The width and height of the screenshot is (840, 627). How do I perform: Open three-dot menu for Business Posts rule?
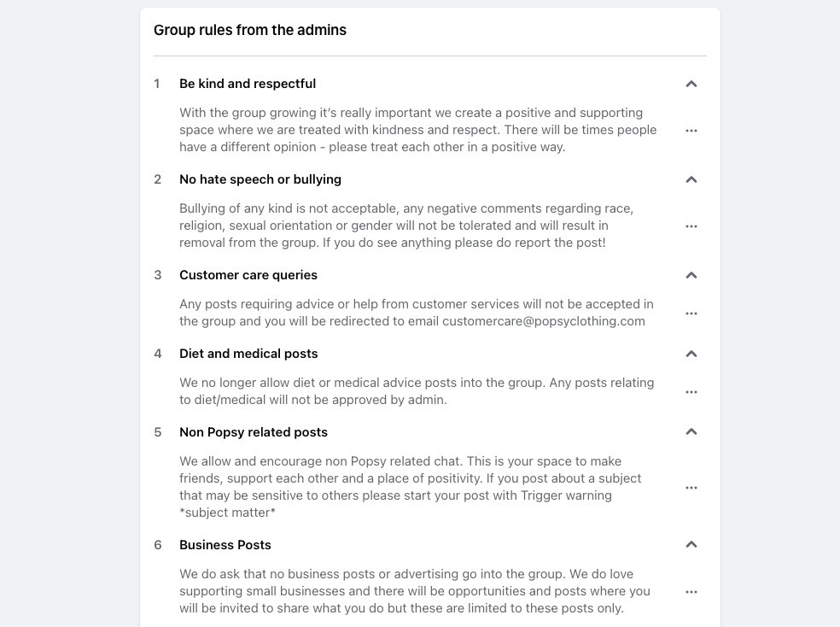point(691,592)
